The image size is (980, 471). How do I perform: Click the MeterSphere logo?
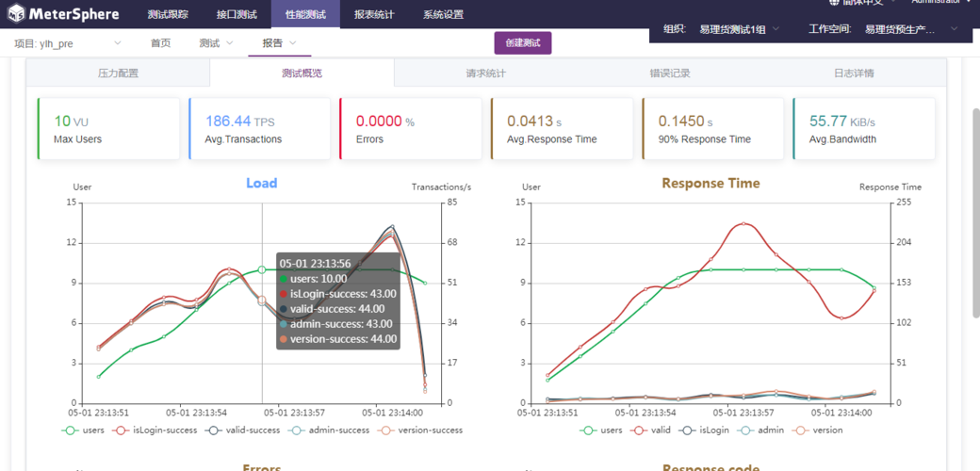point(62,12)
